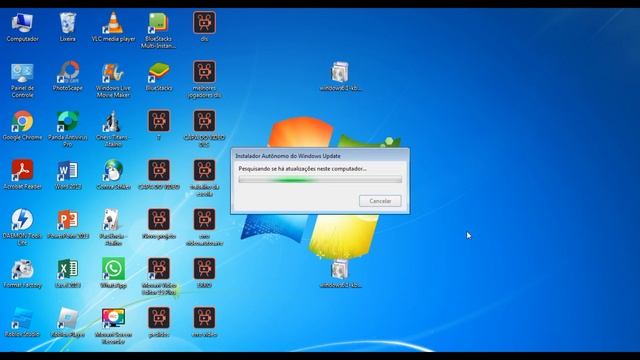Launch Movavi Screen Recorder shortcut
This screenshot has height=360, width=640.
pyautogui.click(x=113, y=326)
